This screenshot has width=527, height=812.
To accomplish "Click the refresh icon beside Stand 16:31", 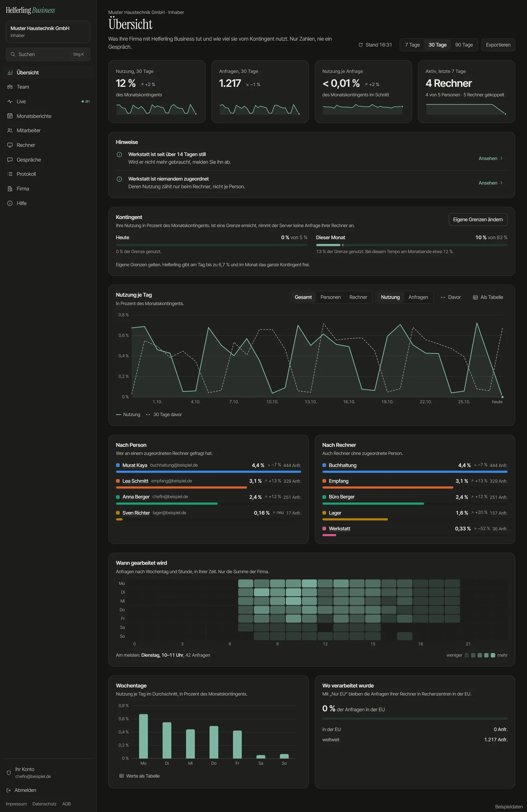I will pos(361,45).
